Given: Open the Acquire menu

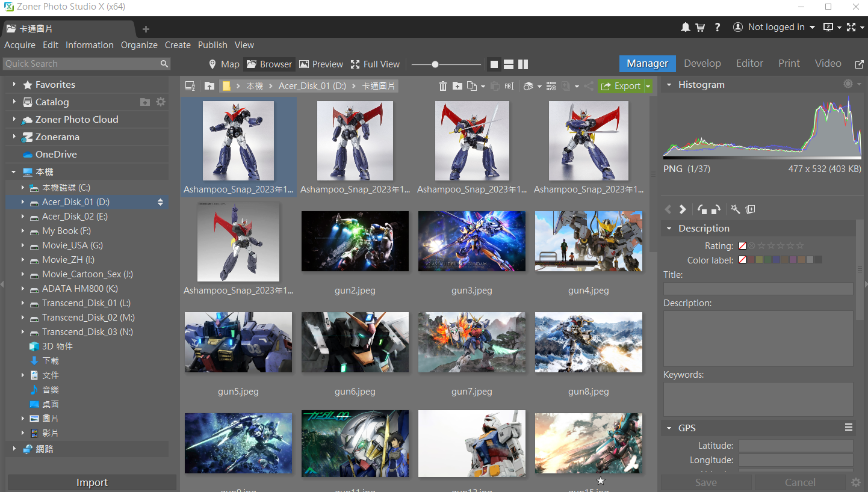Looking at the screenshot, I should coord(20,45).
